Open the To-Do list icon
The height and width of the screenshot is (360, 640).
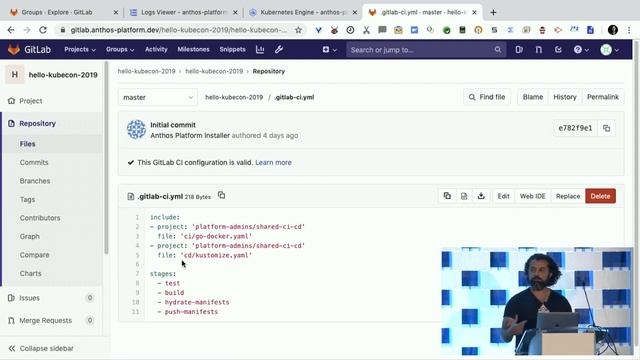pyautogui.click(x=558, y=49)
